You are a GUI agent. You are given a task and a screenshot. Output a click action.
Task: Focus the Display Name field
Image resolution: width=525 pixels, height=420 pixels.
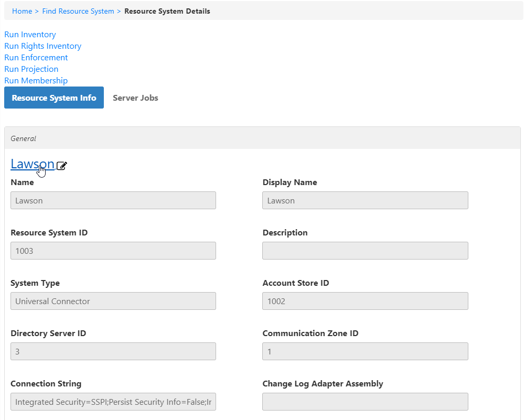tap(365, 200)
